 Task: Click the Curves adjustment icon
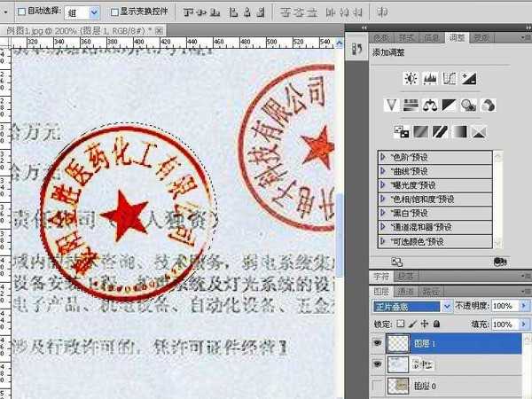[449, 79]
